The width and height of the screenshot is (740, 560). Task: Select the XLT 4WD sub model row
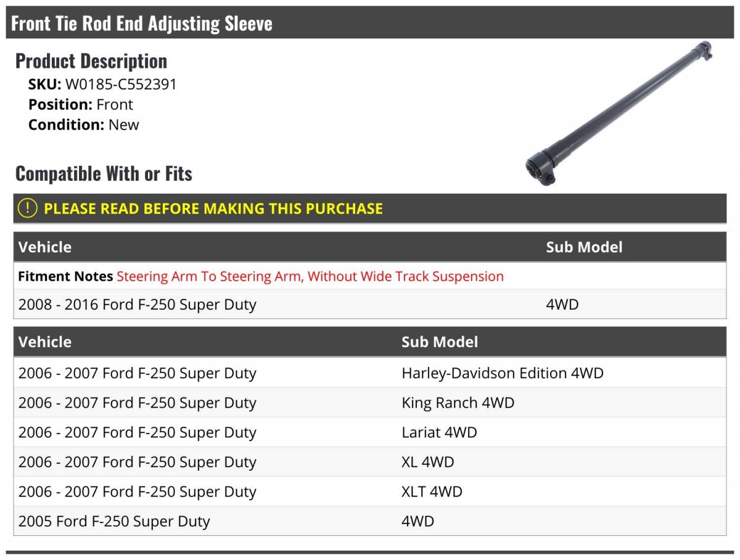[432, 492]
